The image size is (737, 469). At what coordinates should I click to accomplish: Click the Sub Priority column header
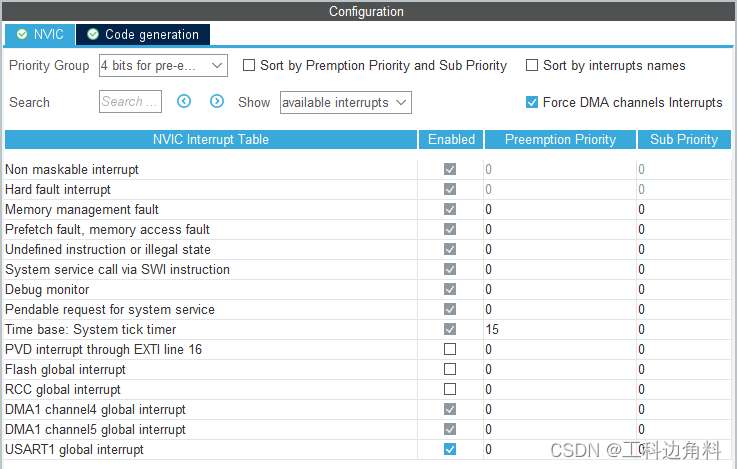(684, 140)
